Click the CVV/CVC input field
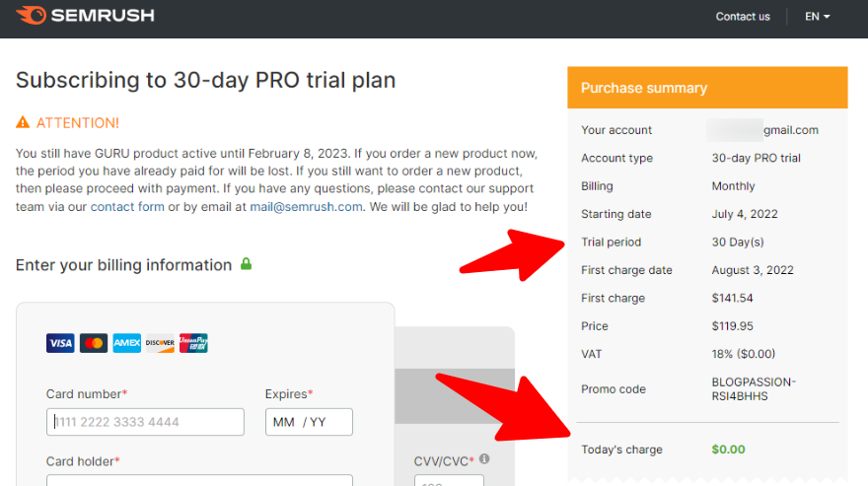 449,480
